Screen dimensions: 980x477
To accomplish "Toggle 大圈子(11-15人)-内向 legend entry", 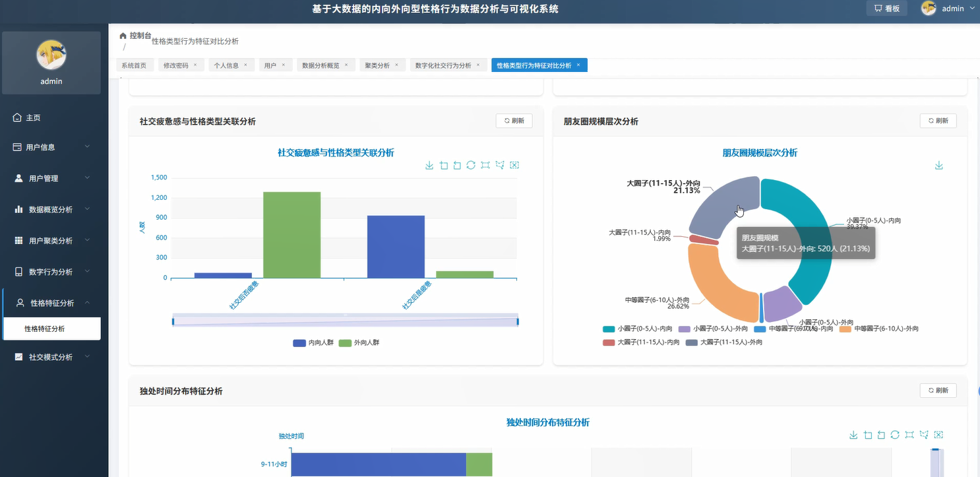I will pos(641,342).
